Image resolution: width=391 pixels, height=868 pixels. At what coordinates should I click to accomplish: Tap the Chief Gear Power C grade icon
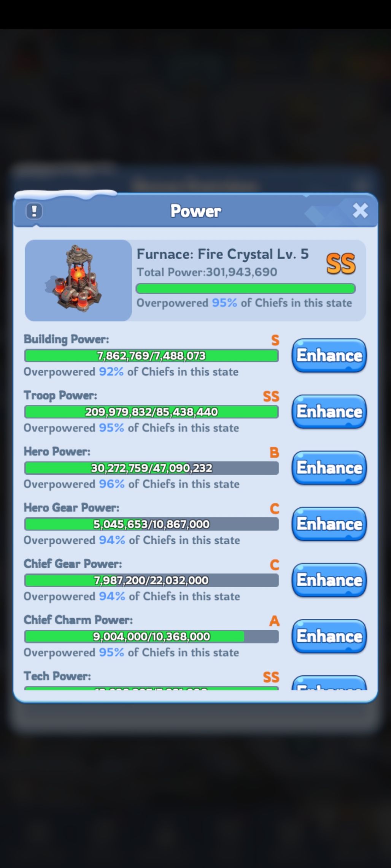tap(274, 565)
